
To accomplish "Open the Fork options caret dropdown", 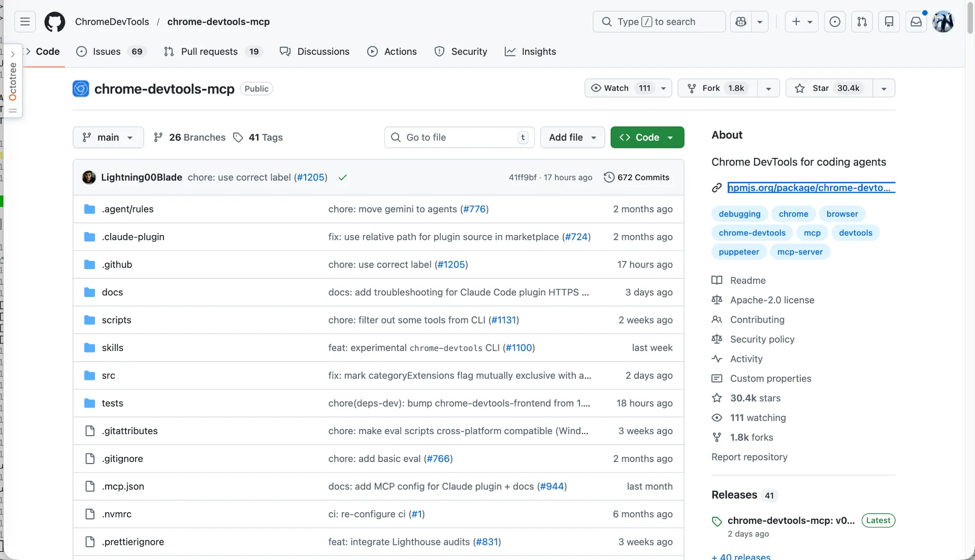I will [x=768, y=88].
